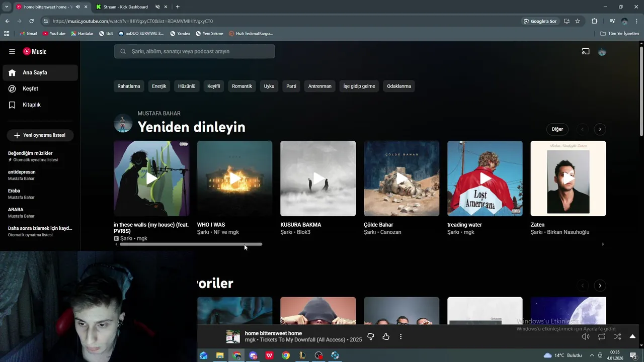Play the Zaten thumbnail
Viewport: 644px width, 362px height.
tap(569, 178)
